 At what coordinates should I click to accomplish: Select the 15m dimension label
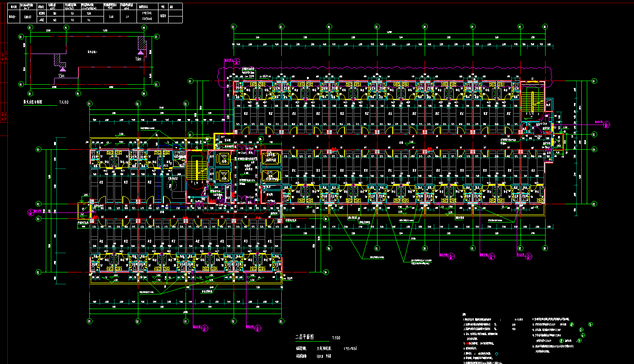point(61,75)
